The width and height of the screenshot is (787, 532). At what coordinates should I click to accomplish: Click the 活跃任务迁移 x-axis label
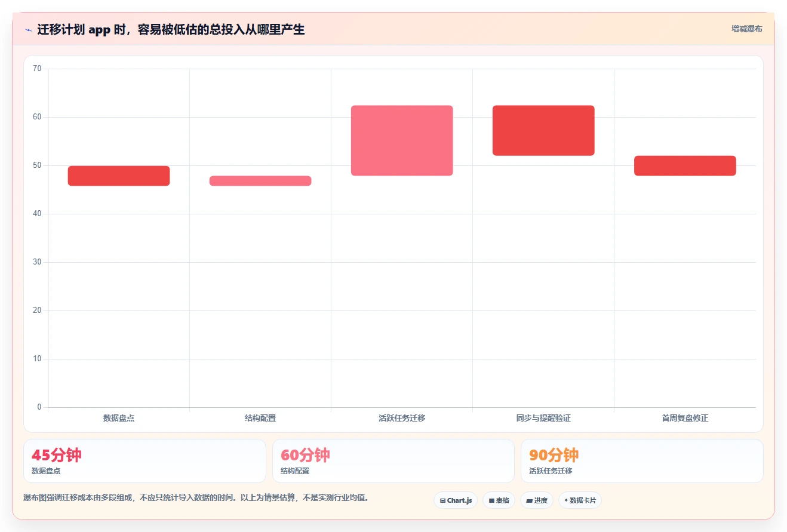tap(402, 418)
